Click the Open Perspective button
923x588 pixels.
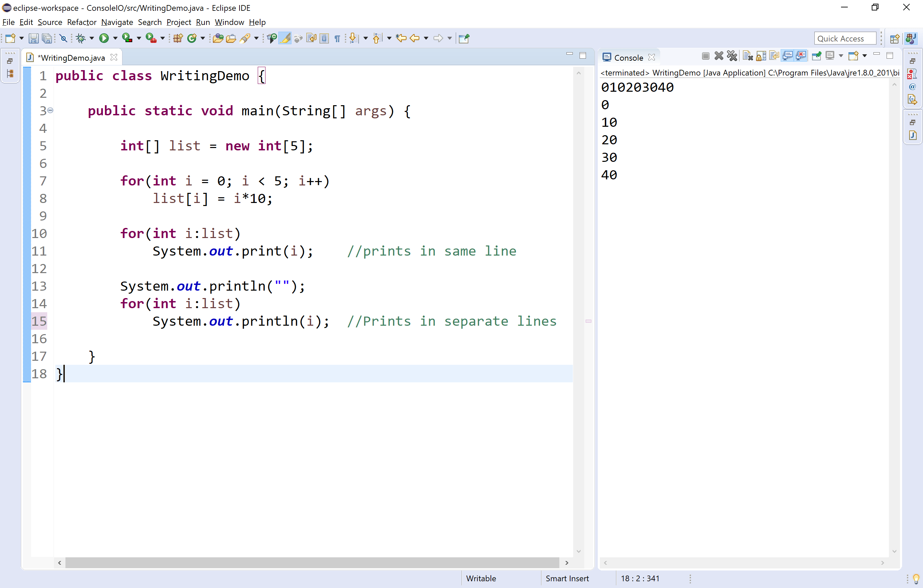[x=894, y=38]
